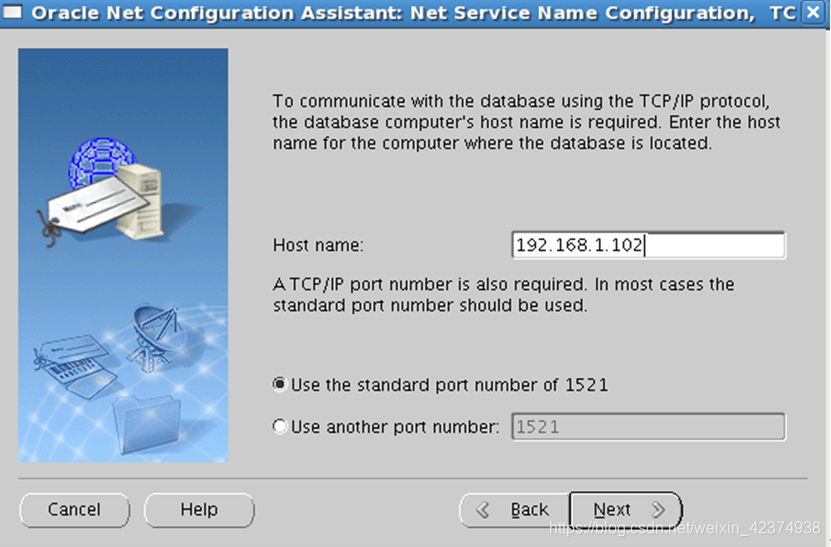831x547 pixels.
Task: Cancel the Net Configuration Assistant
Action: pos(75,510)
